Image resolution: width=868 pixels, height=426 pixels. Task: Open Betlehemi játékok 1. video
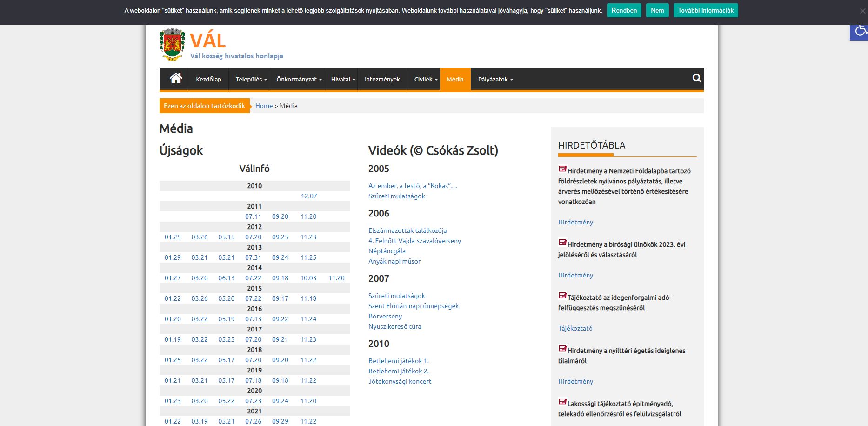tap(399, 361)
